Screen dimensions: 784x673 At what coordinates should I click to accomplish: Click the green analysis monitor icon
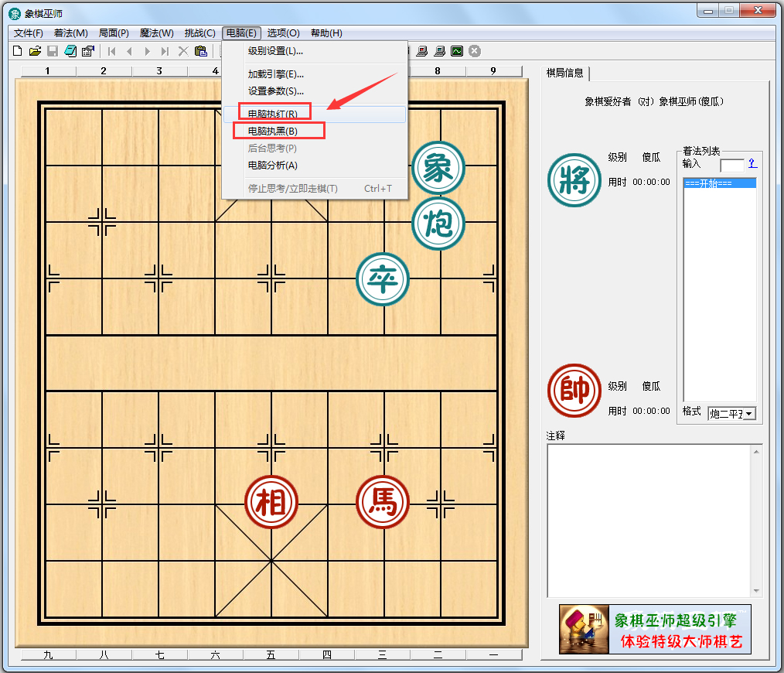pyautogui.click(x=457, y=51)
